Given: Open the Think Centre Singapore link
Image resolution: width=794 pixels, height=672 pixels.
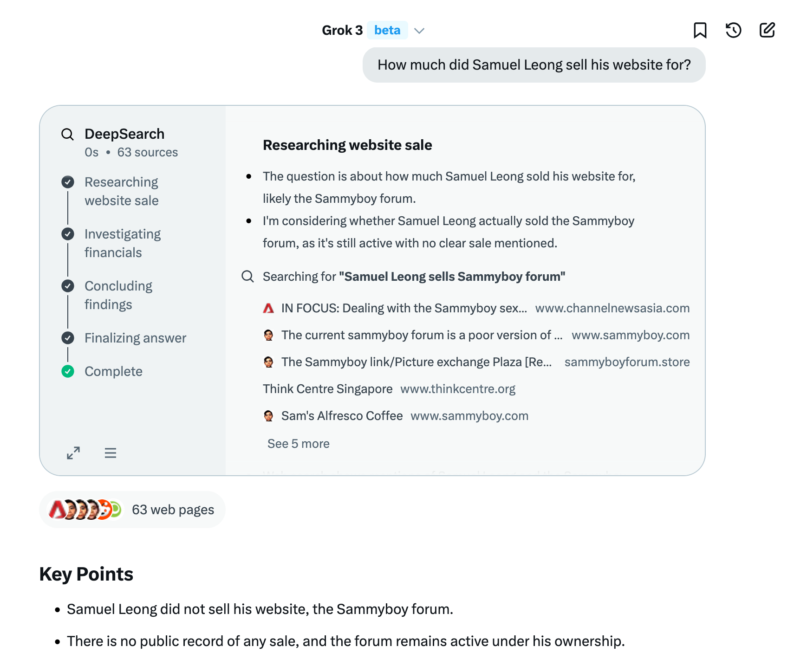Looking at the screenshot, I should 327,389.
